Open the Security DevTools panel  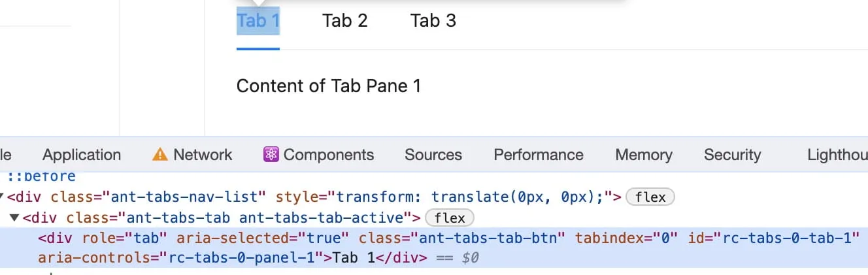pyautogui.click(x=732, y=155)
